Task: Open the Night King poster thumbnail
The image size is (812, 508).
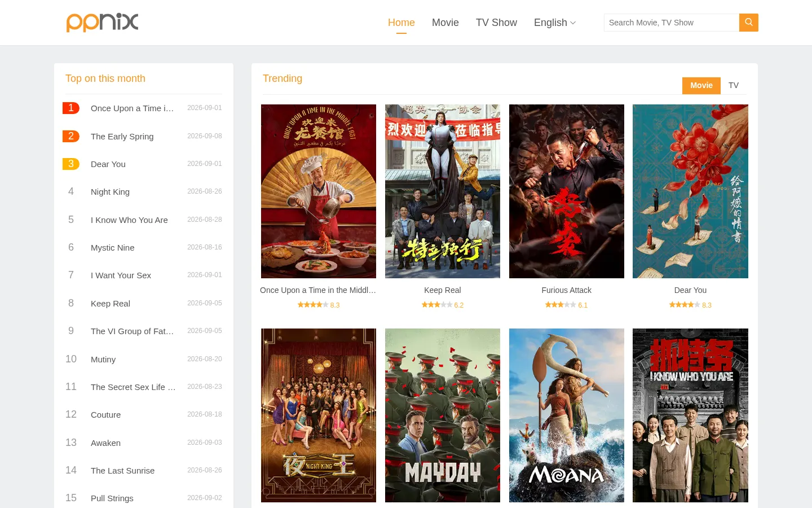Action: point(319,415)
